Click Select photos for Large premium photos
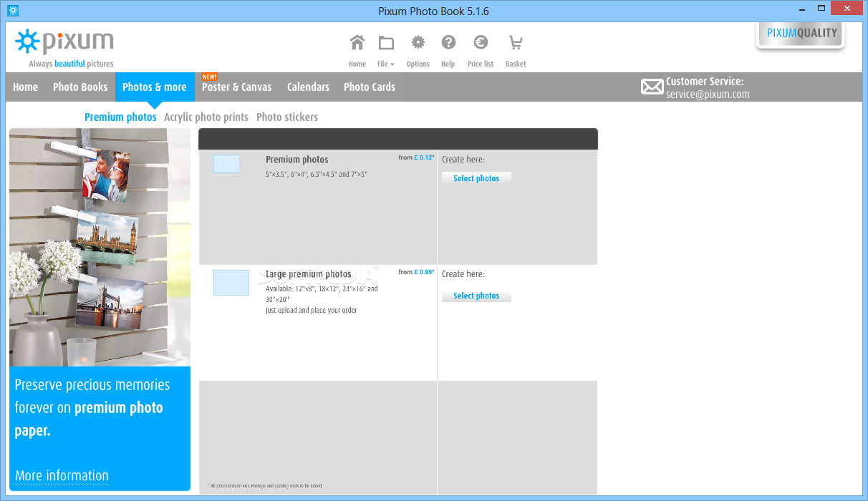This screenshot has width=868, height=501. tap(476, 296)
